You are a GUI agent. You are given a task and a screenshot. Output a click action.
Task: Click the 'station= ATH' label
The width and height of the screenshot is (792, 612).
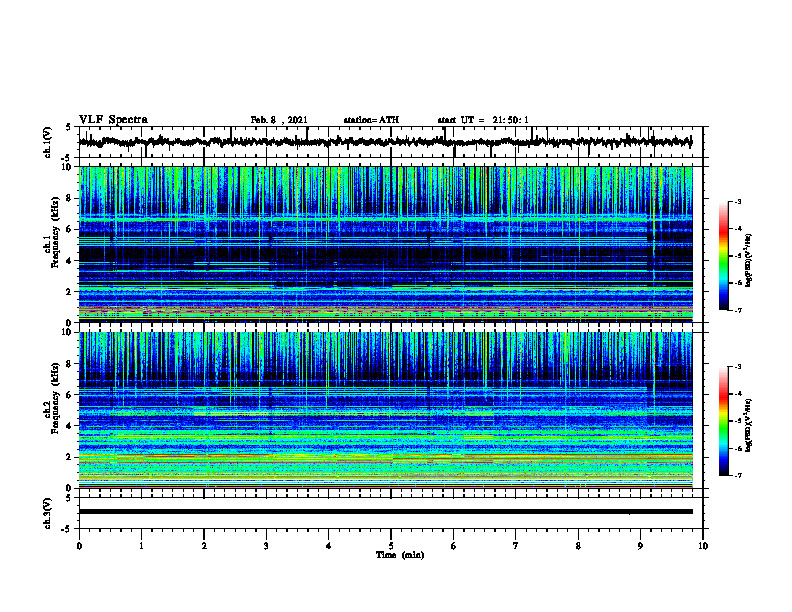click(371, 120)
